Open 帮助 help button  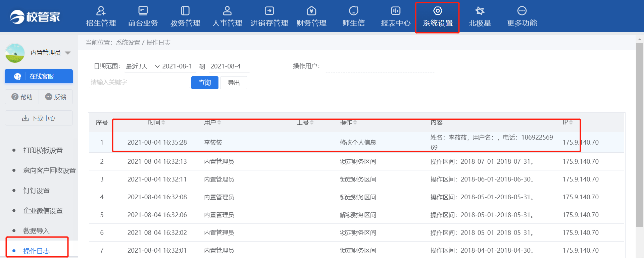(x=22, y=97)
